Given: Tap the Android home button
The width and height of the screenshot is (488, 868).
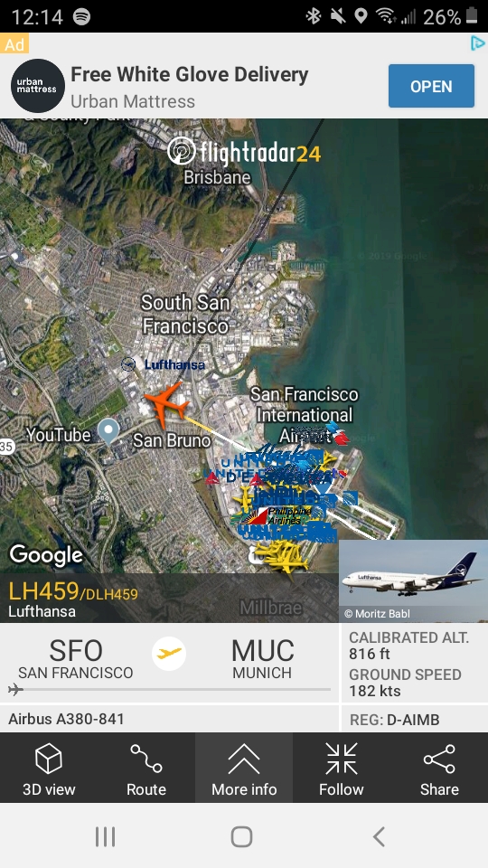Looking at the screenshot, I should (x=242, y=836).
